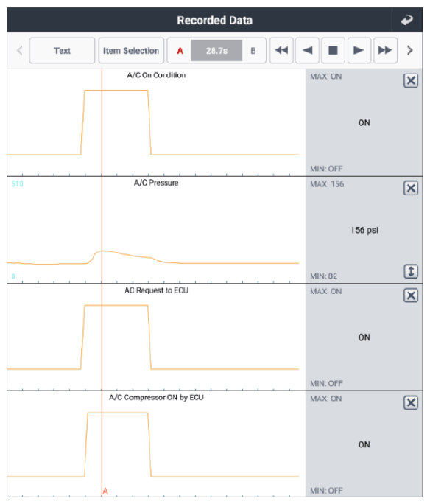Click the fast rewind button

[x=282, y=50]
